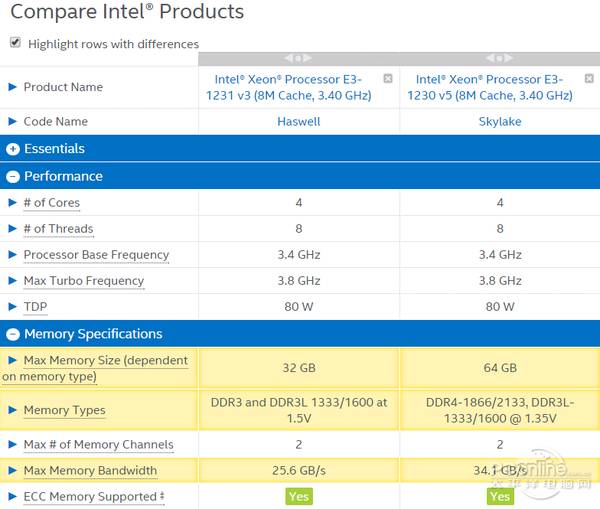The height and width of the screenshot is (509, 600).
Task: Click the 25.6 GB/s bandwidth value
Action: click(299, 470)
